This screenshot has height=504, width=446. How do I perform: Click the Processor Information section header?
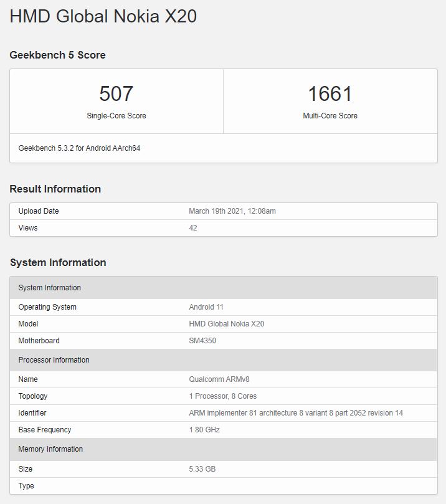point(54,360)
